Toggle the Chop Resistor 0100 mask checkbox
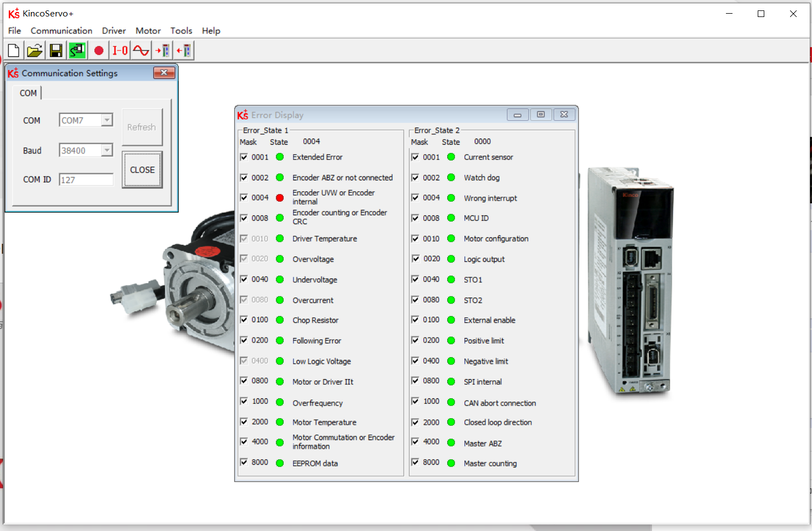The width and height of the screenshot is (812, 531). pos(244,319)
